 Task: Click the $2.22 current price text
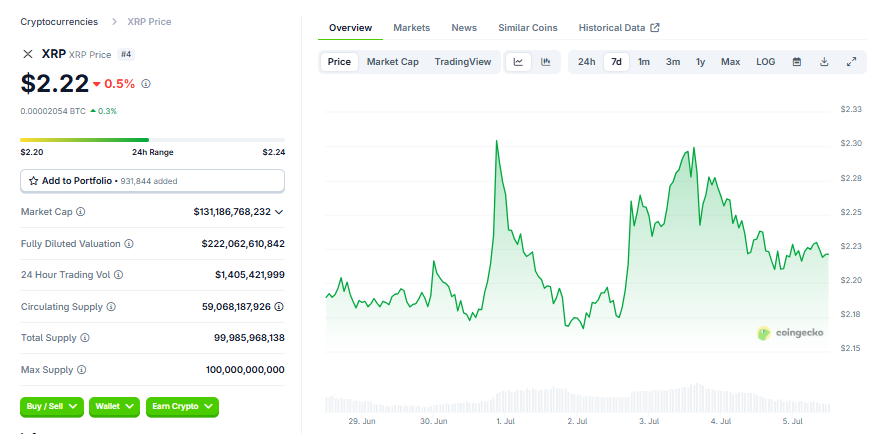55,84
